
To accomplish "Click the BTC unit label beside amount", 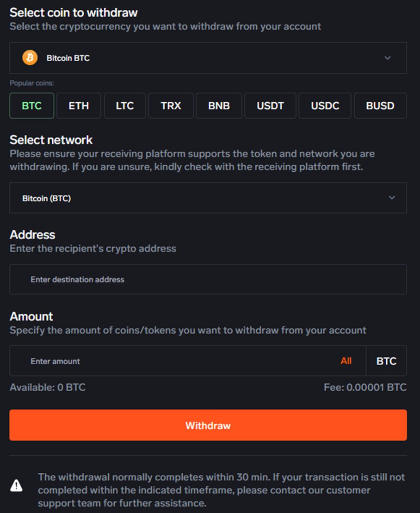I will pyautogui.click(x=386, y=361).
